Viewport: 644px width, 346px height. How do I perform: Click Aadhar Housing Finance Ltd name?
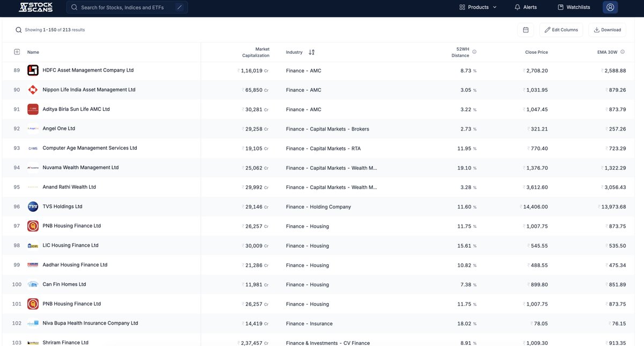click(75, 265)
